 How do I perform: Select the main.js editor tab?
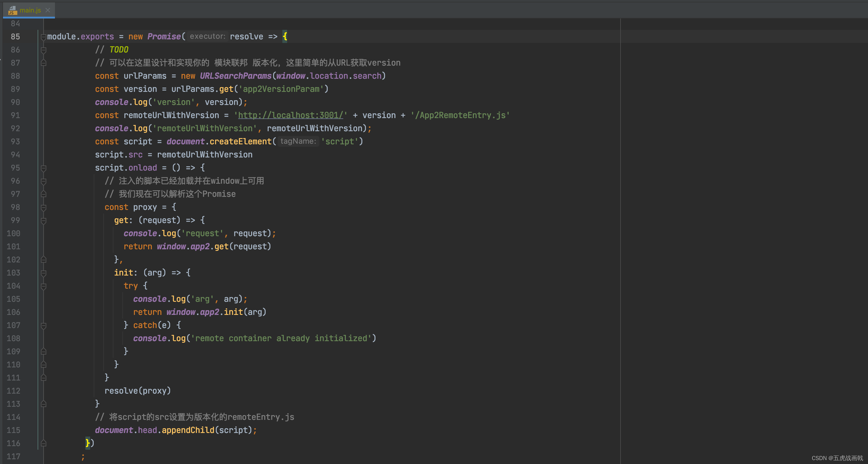point(29,10)
